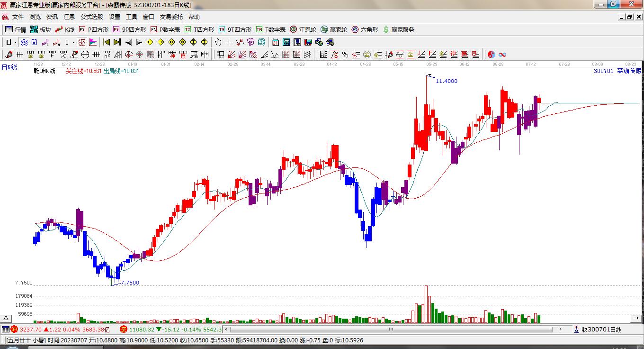
Task: Click the calculator icon in toolbar
Action: click(286, 42)
